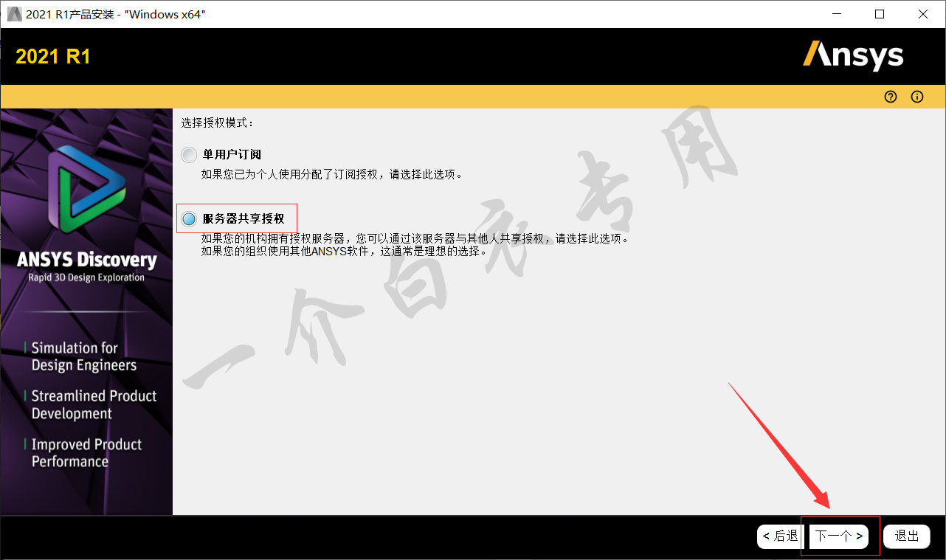Click Streamlined Product Development text
The height and width of the screenshot is (560, 946).
[x=94, y=405]
